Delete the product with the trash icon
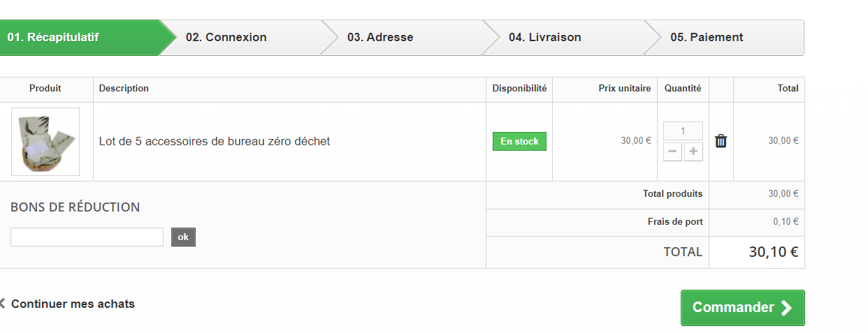Viewport: 868px width, 333px height. pos(721,141)
